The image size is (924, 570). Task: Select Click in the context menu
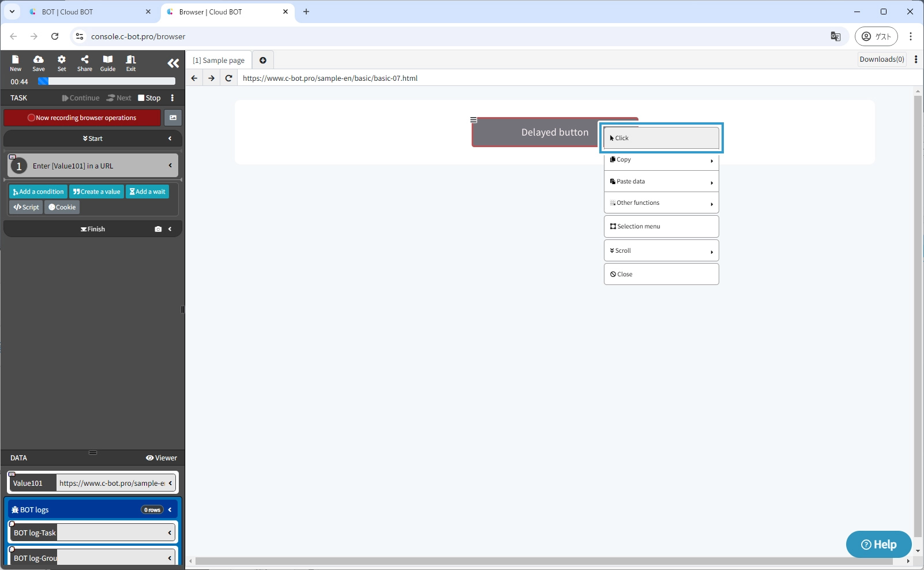point(661,138)
